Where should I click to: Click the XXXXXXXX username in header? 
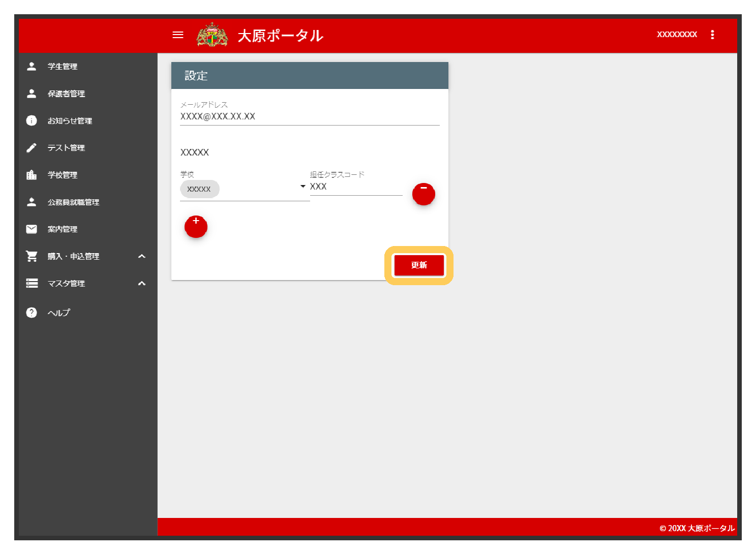(677, 35)
